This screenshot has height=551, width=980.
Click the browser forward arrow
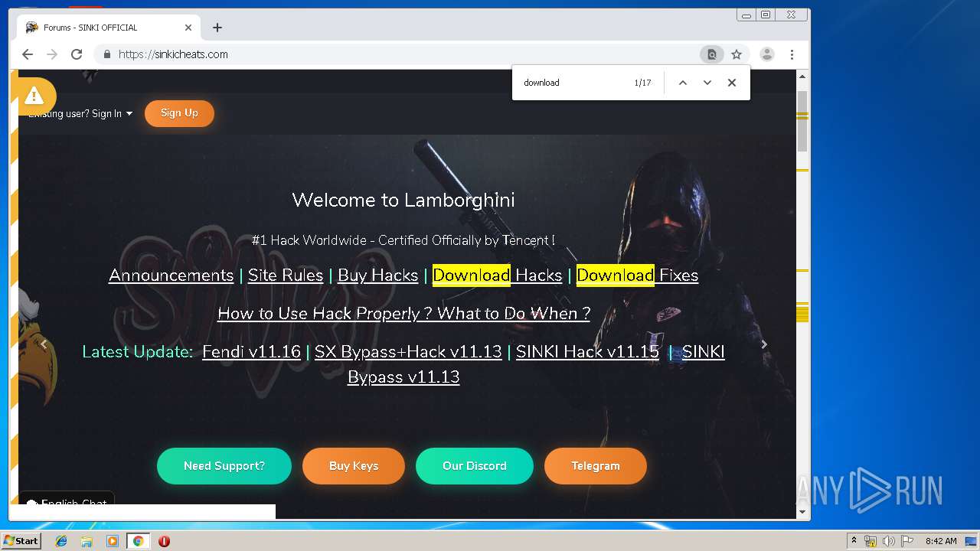coord(52,54)
